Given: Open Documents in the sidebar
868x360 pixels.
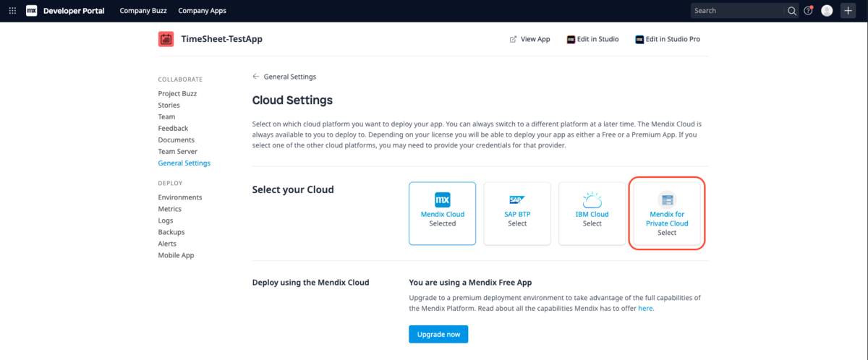Looking at the screenshot, I should click(176, 140).
